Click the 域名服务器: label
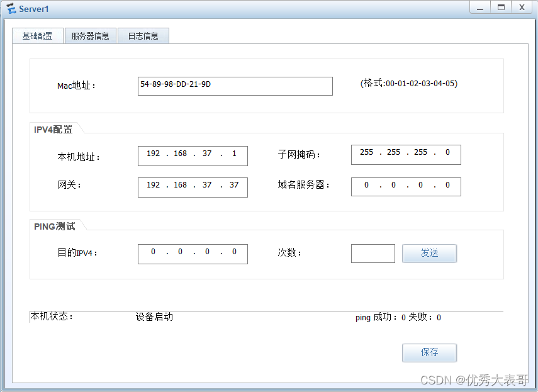Viewport: 538px width, 392px height. [x=304, y=185]
